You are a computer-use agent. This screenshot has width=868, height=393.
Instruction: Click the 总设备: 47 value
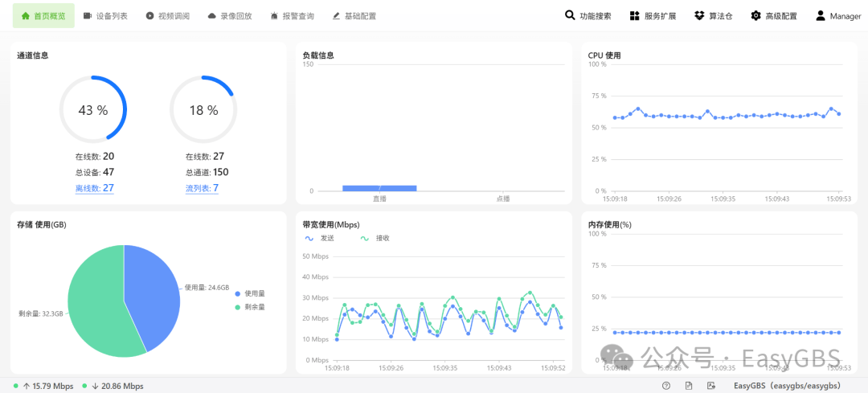pyautogui.click(x=95, y=172)
